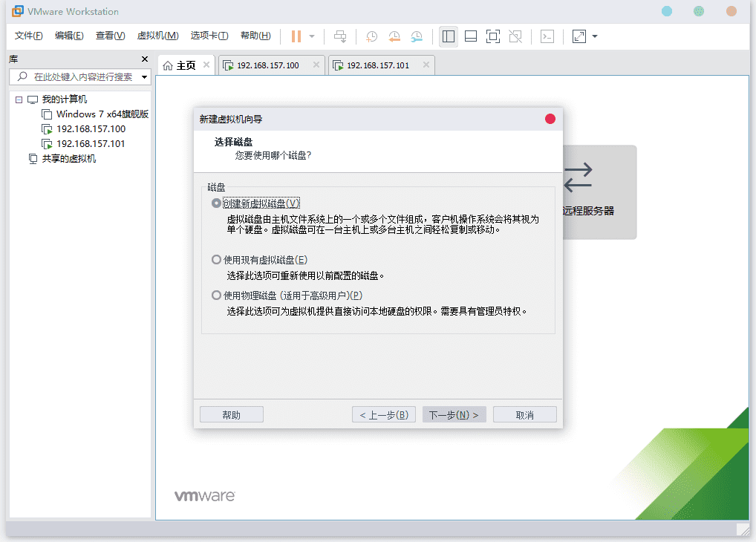Viewport: 756px width, 542px height.
Task: Select 创建新虚拟磁盘(V) radio option
Action: click(x=217, y=203)
